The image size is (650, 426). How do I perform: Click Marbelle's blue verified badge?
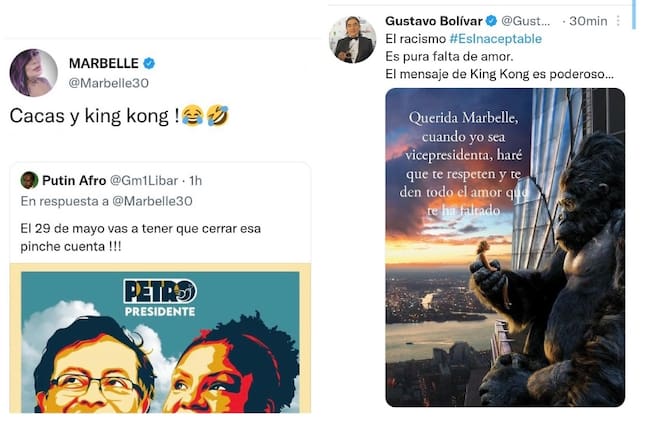[149, 63]
